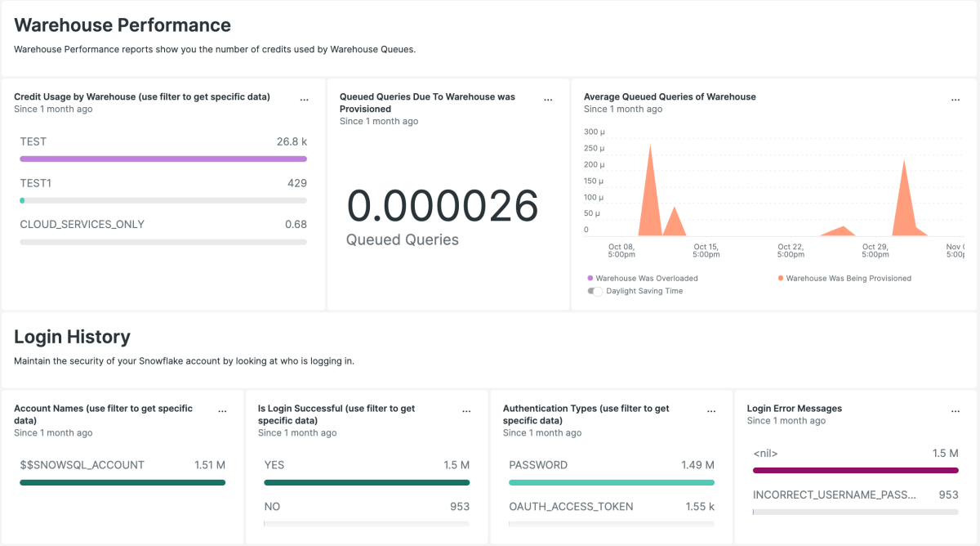Click the CLOUD_SERVICES_ONLY warehouse row
Image resolution: width=980 pixels, height=546 pixels.
coord(163,230)
